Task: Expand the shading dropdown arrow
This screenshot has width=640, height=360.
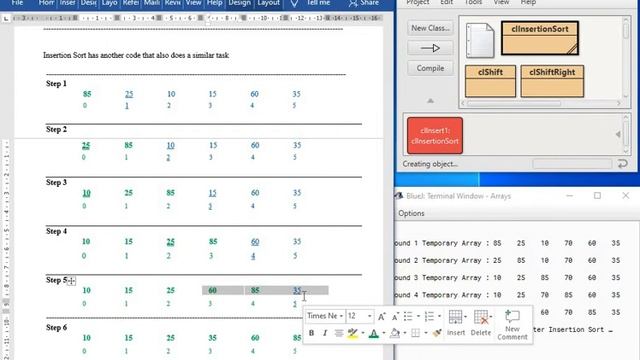Action: pos(405,333)
